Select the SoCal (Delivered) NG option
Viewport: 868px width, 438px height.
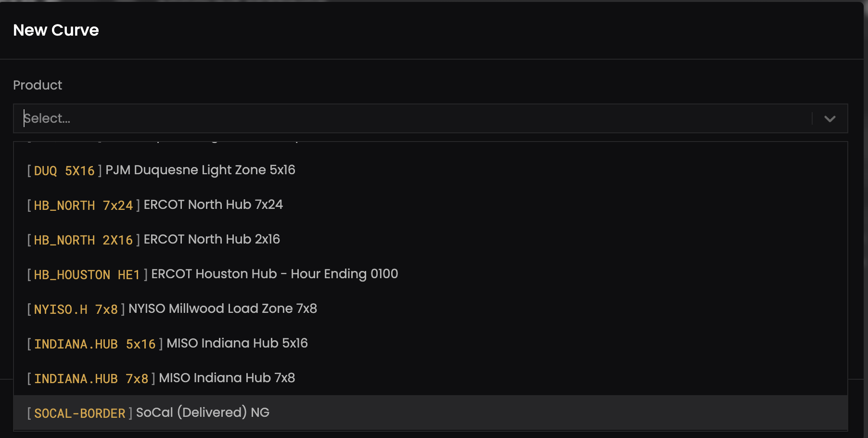(x=203, y=412)
